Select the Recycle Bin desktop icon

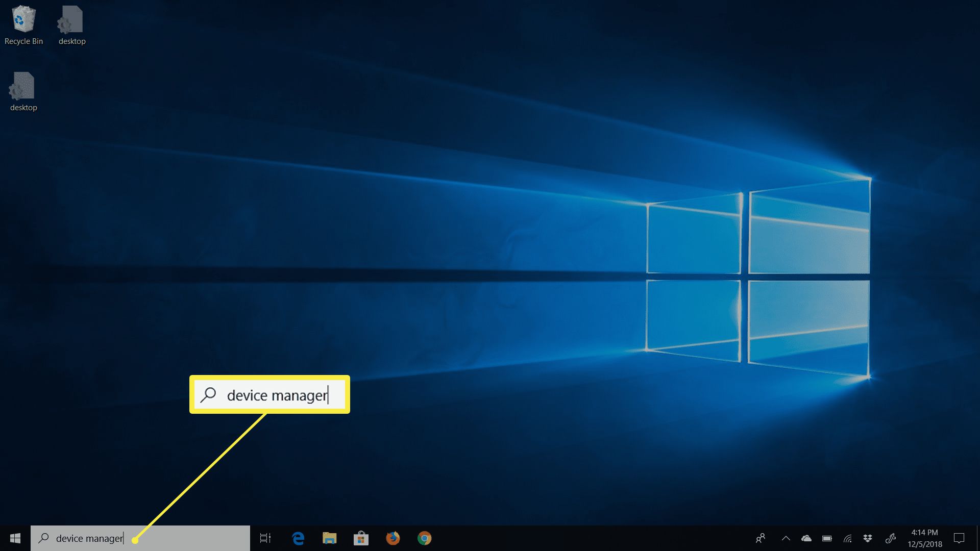(23, 26)
